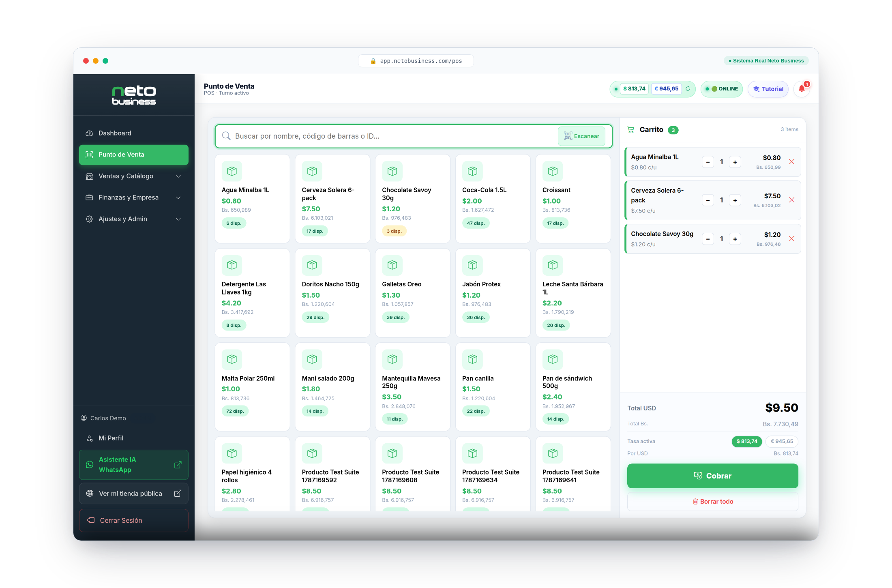892x588 pixels.
Task: Decrease Cerveza Solera 6-pack quantity
Action: coord(708,200)
